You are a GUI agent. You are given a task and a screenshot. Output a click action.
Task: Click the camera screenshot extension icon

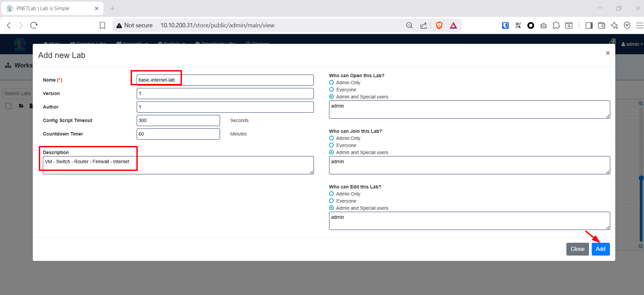coord(543,26)
